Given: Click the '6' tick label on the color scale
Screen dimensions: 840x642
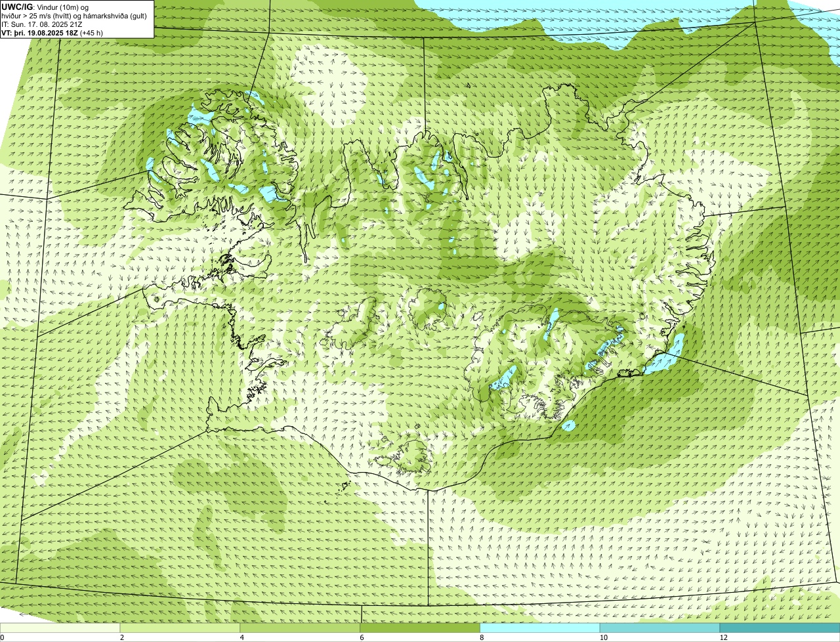Looking at the screenshot, I should [x=362, y=637].
